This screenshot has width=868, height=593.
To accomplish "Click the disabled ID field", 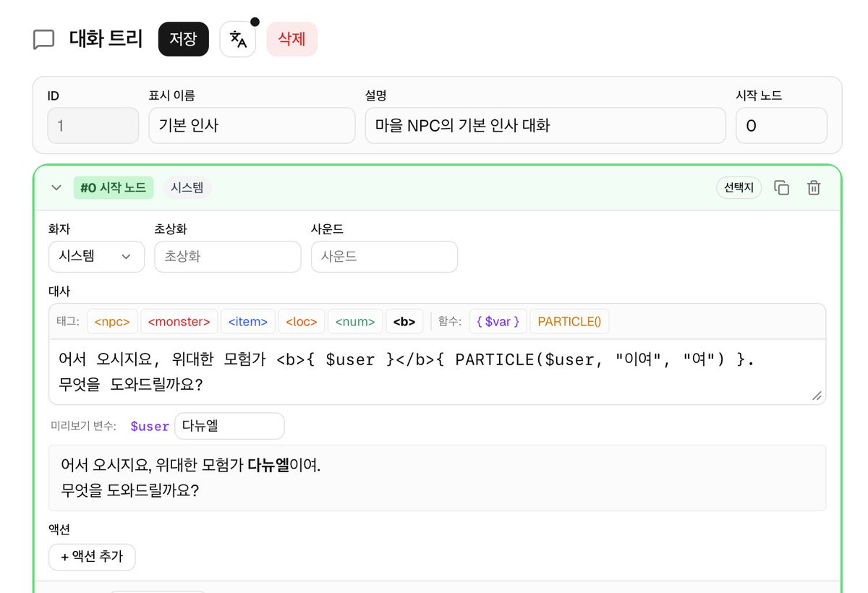I will point(93,126).
